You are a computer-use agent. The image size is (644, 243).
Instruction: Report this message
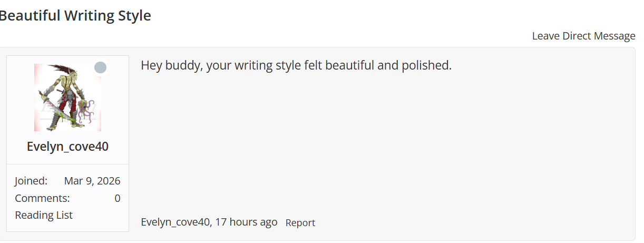coord(300,222)
